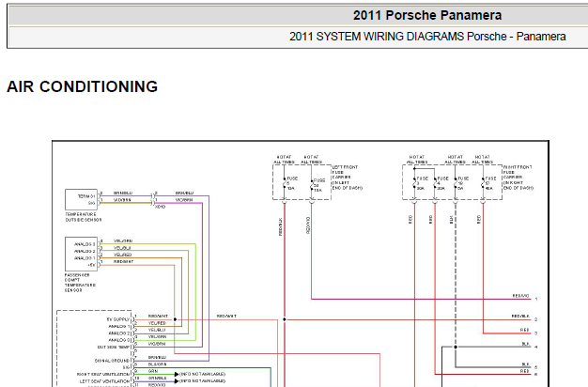Viewport: 588px width, 387px height.
Task: Click the 'X010' connector label
Action: click(160, 207)
